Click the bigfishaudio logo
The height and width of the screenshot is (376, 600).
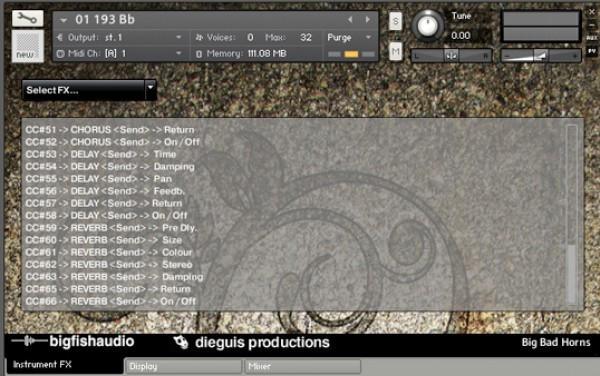pyautogui.click(x=73, y=341)
